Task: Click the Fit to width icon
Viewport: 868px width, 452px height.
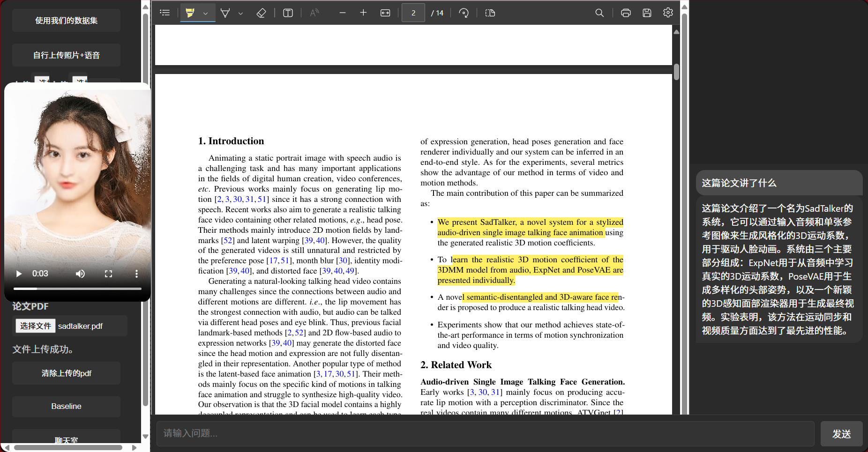Action: pos(385,13)
